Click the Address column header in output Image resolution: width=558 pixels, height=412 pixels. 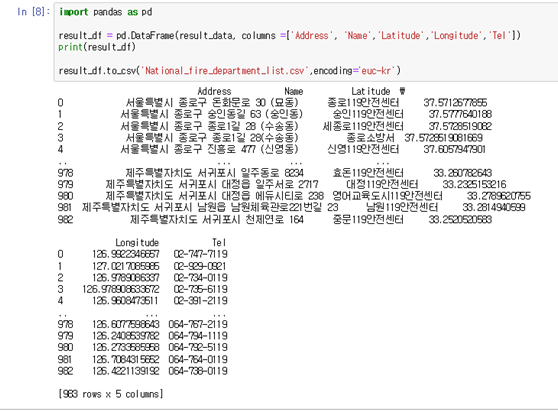coord(214,91)
